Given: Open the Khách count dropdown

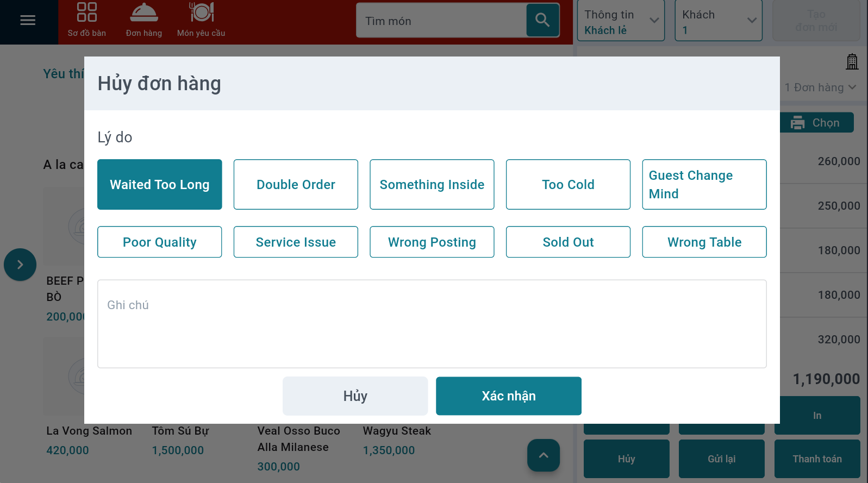Looking at the screenshot, I should [x=718, y=21].
